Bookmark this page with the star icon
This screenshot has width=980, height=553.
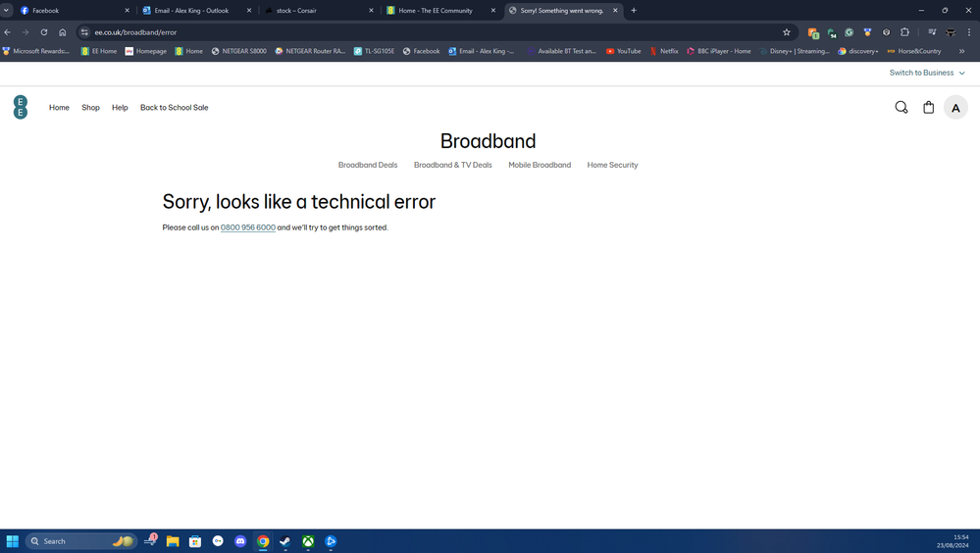[786, 32]
